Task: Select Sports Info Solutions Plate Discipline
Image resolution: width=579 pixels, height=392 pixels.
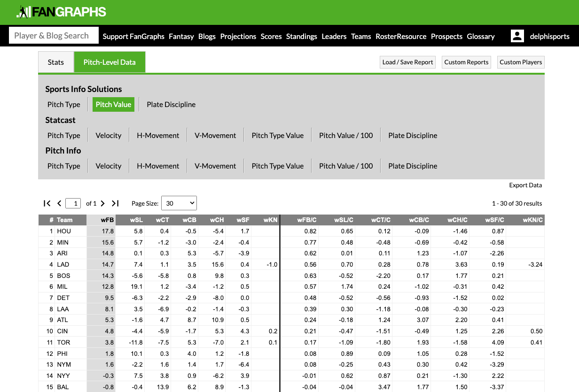Action: 171,104
